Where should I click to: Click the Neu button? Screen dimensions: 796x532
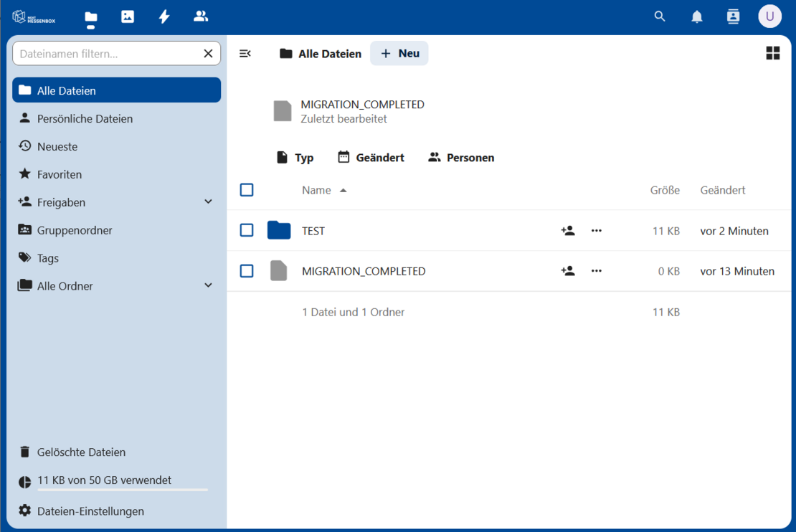tap(399, 54)
